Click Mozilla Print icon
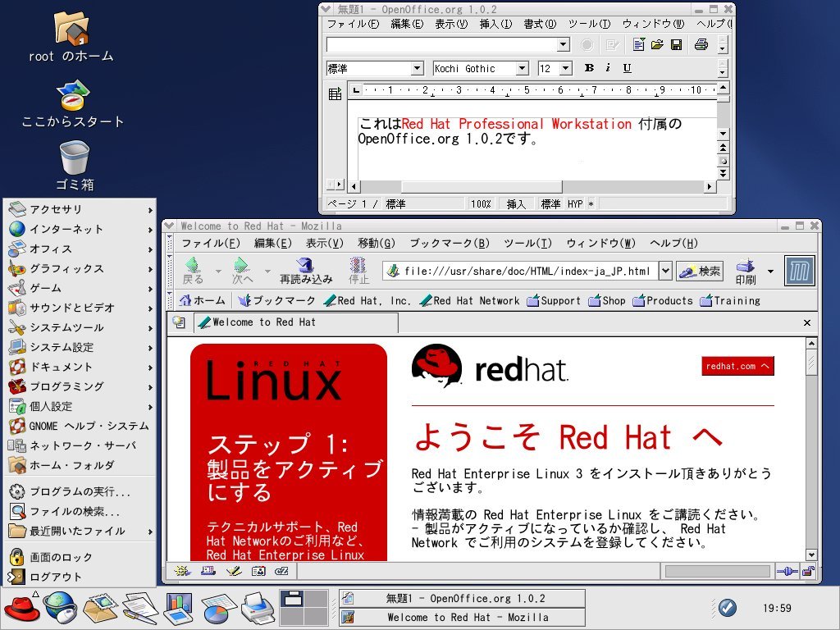 click(745, 271)
